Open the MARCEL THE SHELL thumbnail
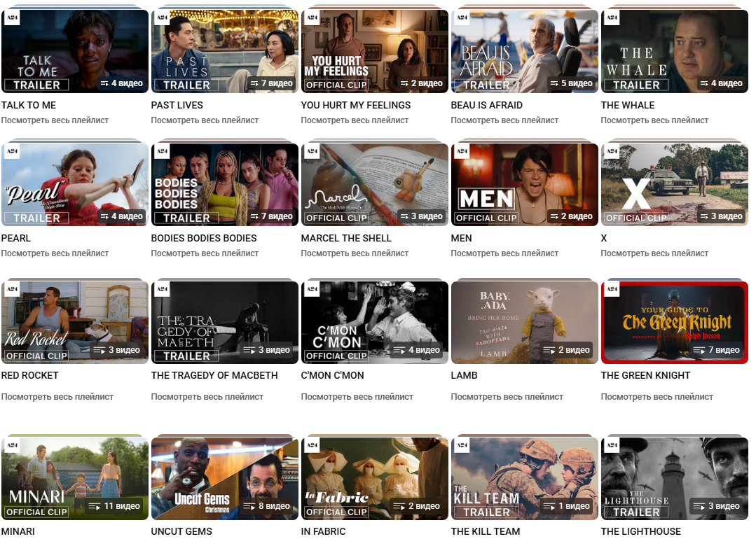The width and height of the screenshot is (756, 539). [375, 185]
